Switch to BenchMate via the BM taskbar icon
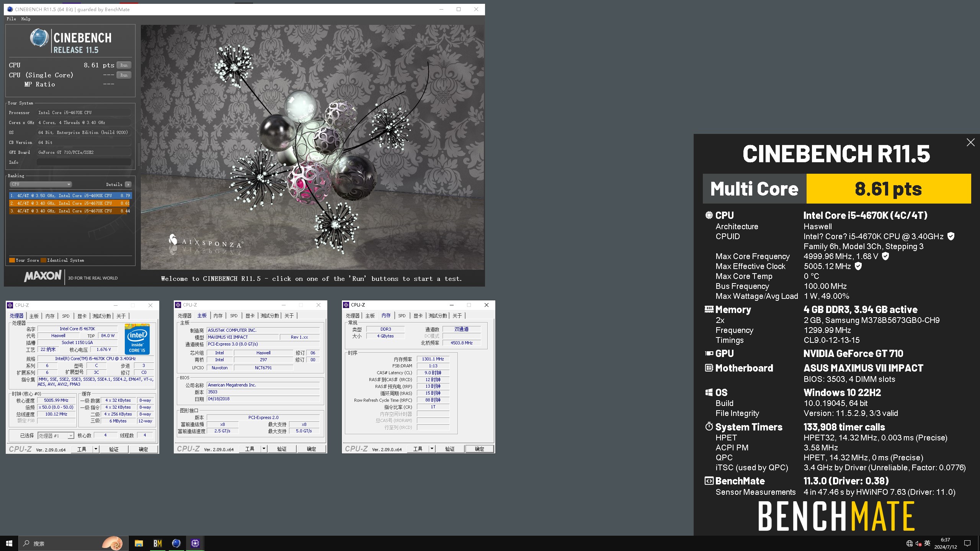The height and width of the screenshot is (551, 980). [158, 543]
